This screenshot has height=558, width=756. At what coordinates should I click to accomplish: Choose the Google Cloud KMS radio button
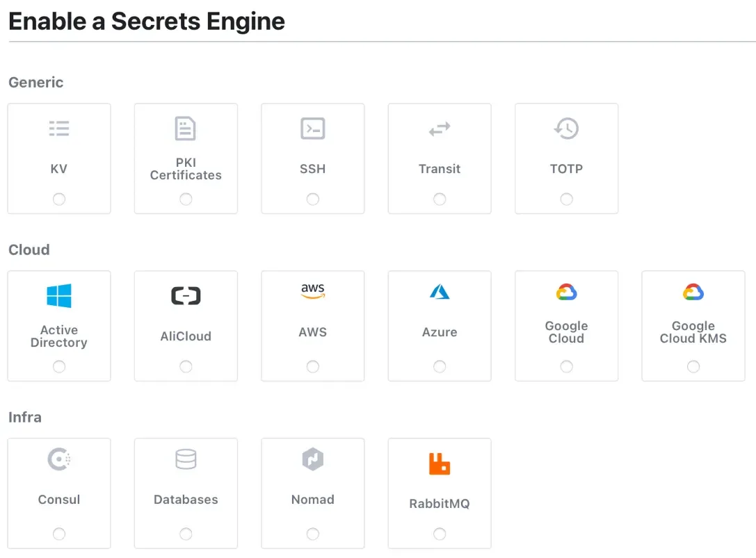pyautogui.click(x=693, y=367)
